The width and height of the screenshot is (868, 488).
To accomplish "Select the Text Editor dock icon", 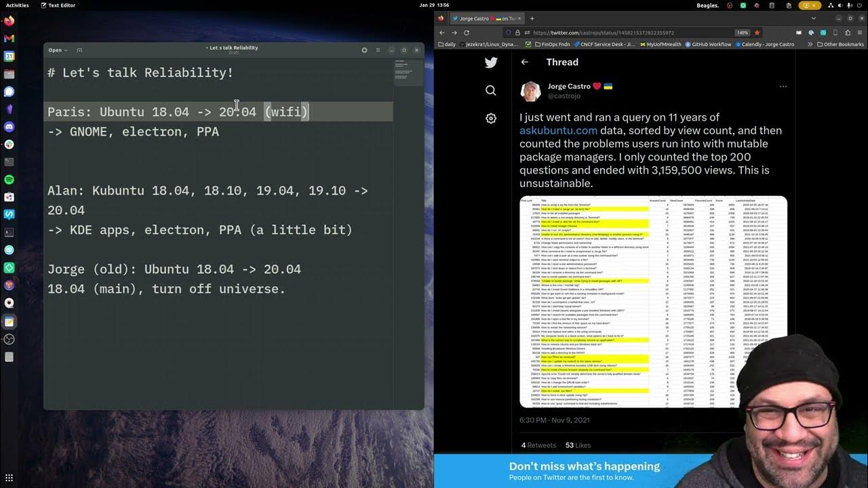I will click(9, 322).
